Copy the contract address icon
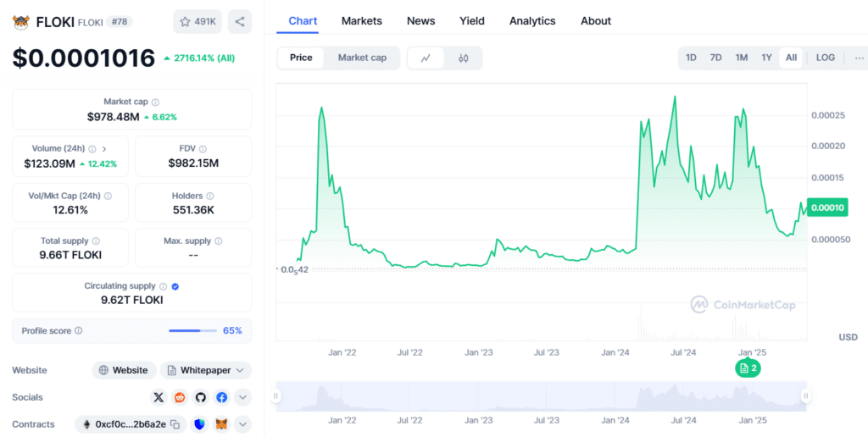868x437 pixels. (x=175, y=425)
